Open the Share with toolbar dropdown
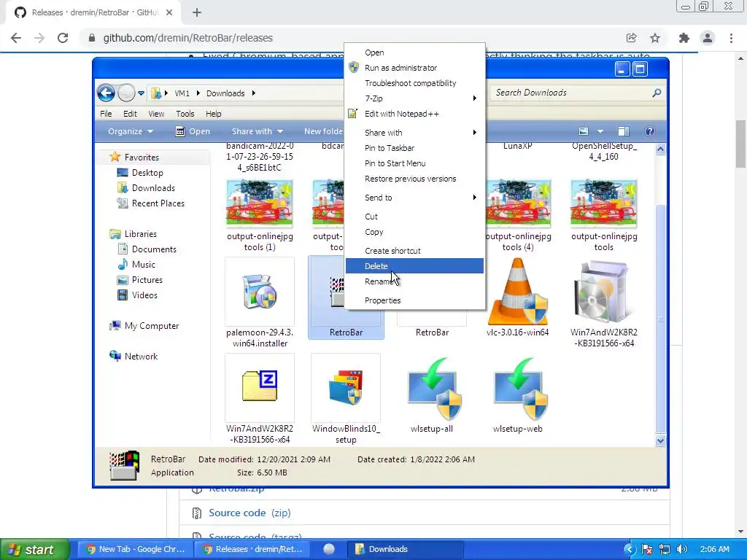 [x=258, y=131]
